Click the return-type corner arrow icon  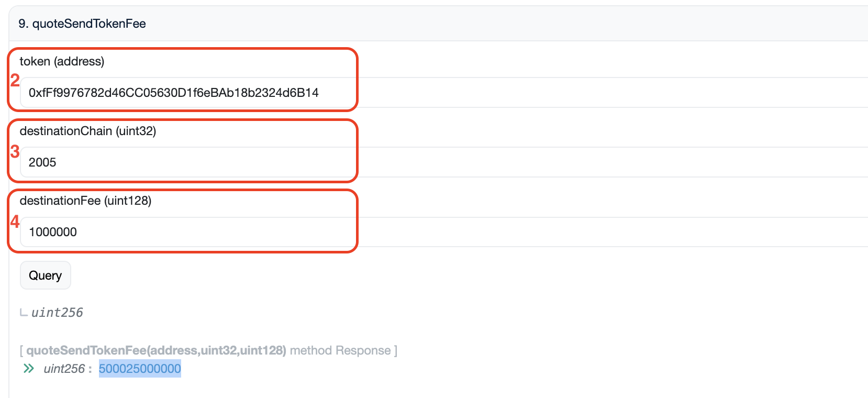(x=24, y=313)
